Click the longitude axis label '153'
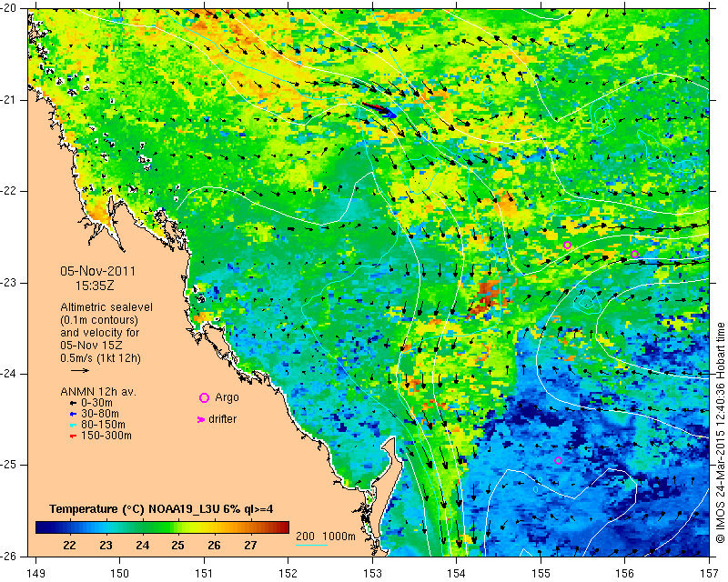 372,574
